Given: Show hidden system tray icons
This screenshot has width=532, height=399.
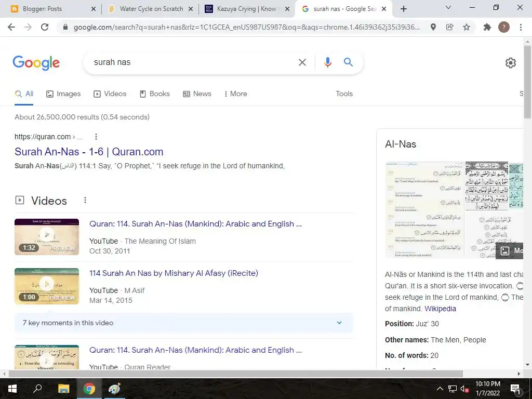Looking at the screenshot, I should coord(440,389).
